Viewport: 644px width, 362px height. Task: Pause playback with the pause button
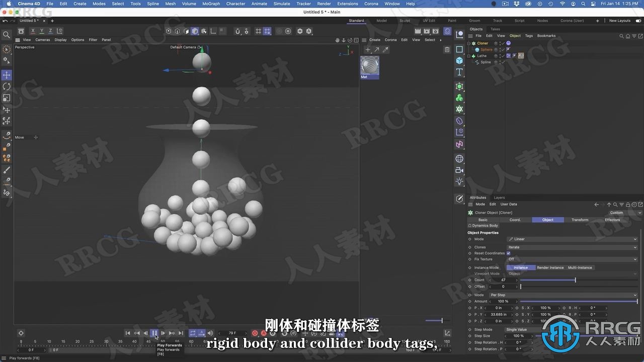pyautogui.click(x=154, y=333)
